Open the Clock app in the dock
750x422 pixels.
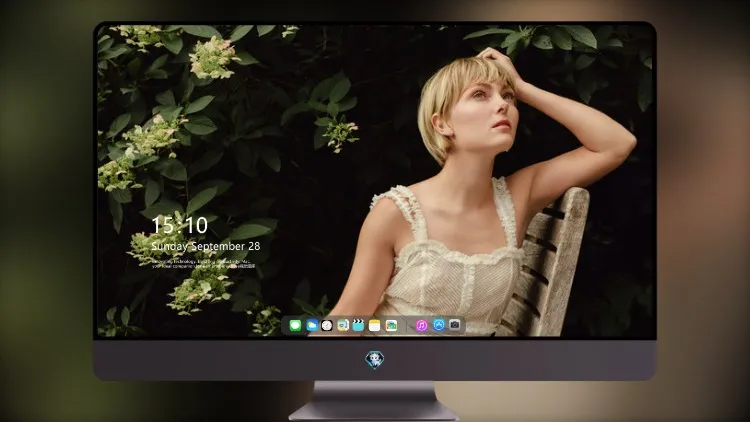point(327,326)
